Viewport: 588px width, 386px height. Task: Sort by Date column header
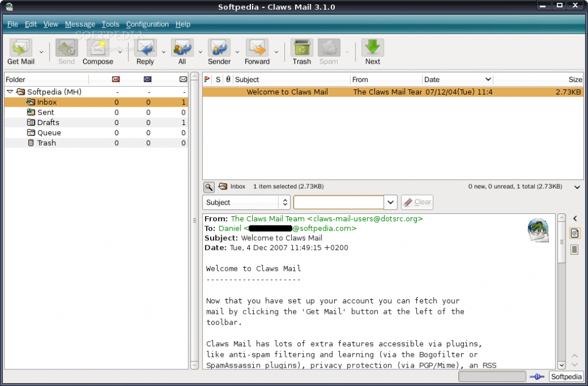458,79
